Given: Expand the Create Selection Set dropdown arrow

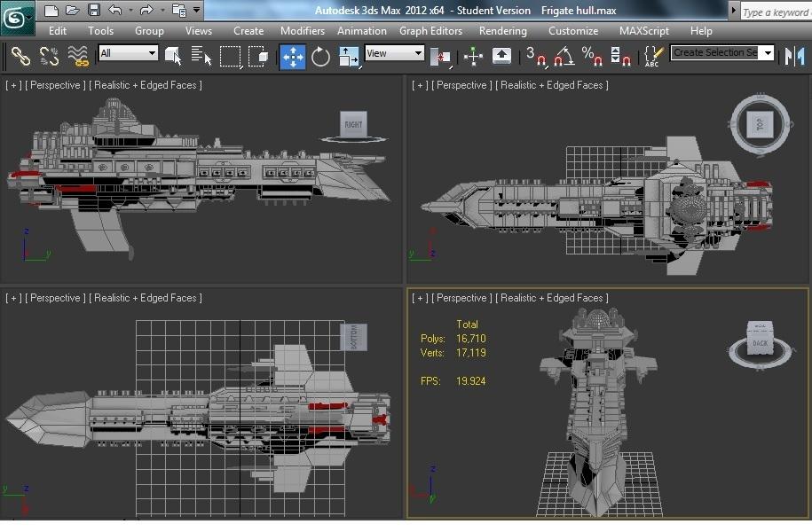Looking at the screenshot, I should click(768, 53).
